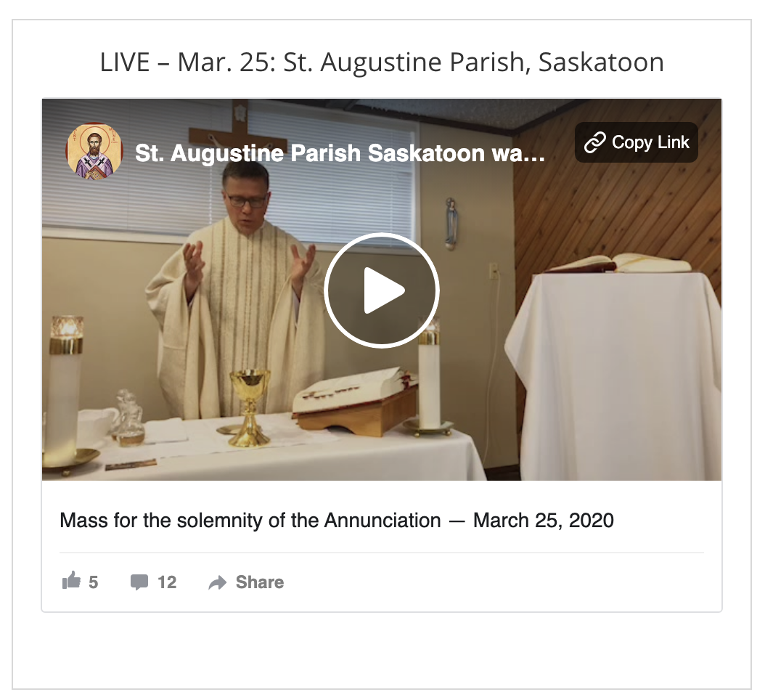The height and width of the screenshot is (700, 765).
Task: Play the St. Augustine Parish video
Action: click(382, 290)
